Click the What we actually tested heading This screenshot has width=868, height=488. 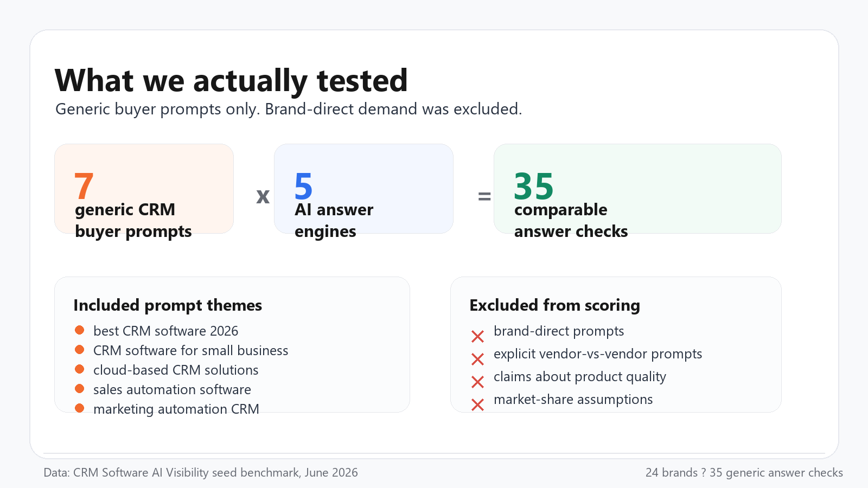pos(231,81)
